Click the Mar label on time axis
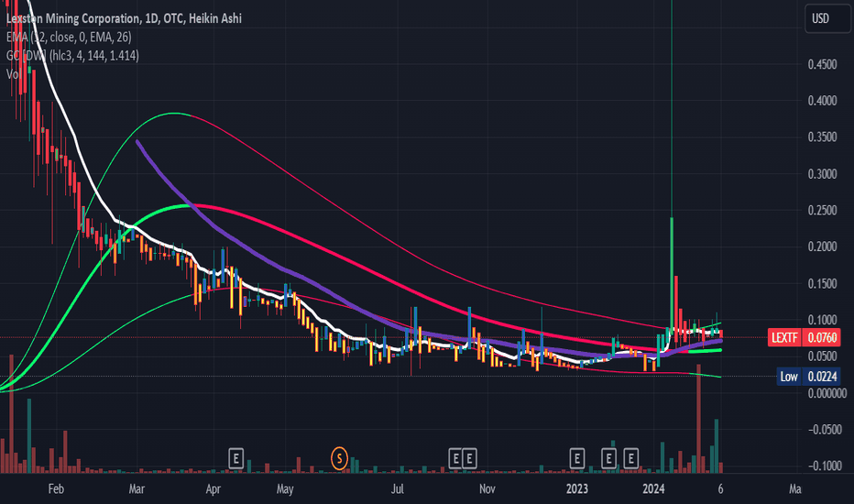 [137, 488]
